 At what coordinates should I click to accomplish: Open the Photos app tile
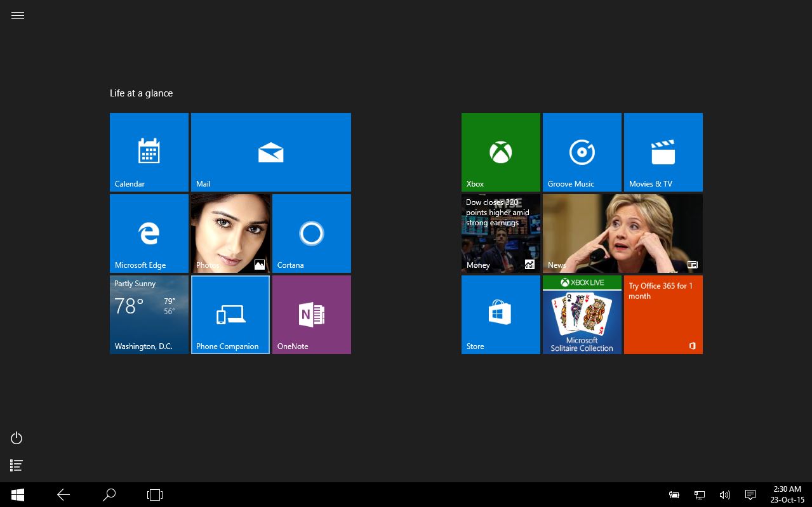pos(230,233)
